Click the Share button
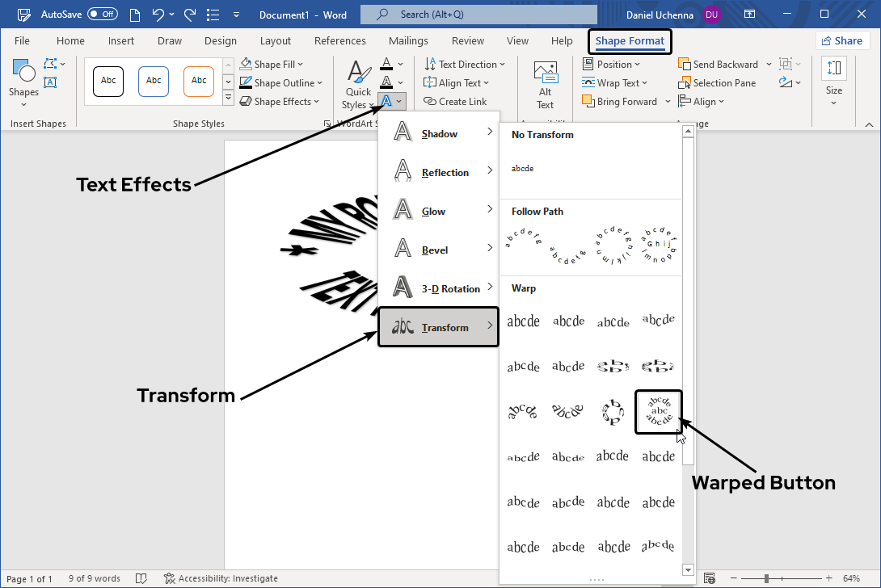Image resolution: width=881 pixels, height=588 pixels. pos(841,40)
